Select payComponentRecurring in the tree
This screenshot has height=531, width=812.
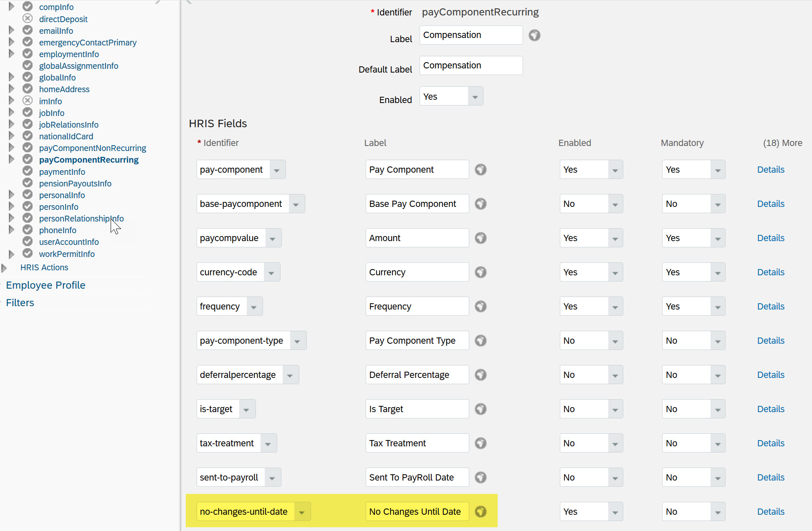(89, 160)
